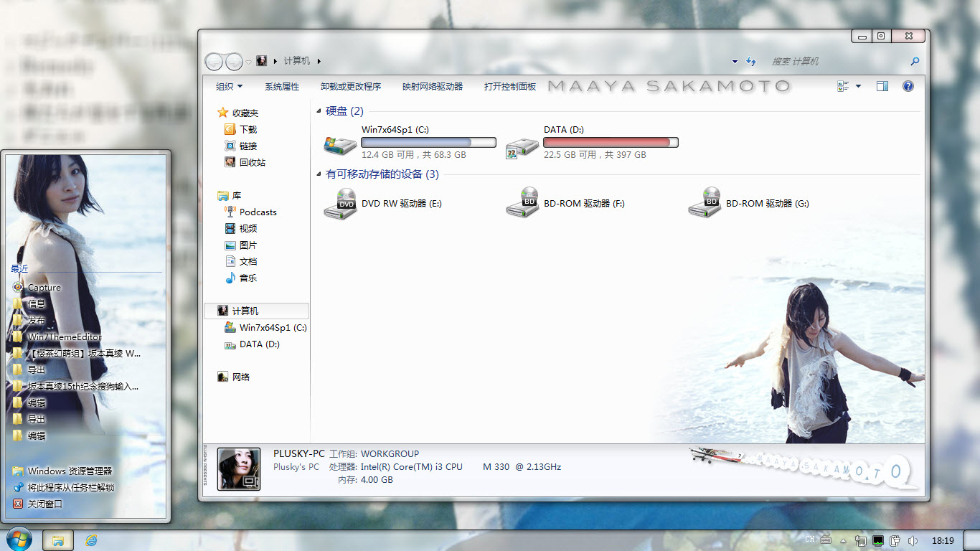This screenshot has height=551, width=980.
Task: Open address bar history dropdown
Action: coord(735,62)
